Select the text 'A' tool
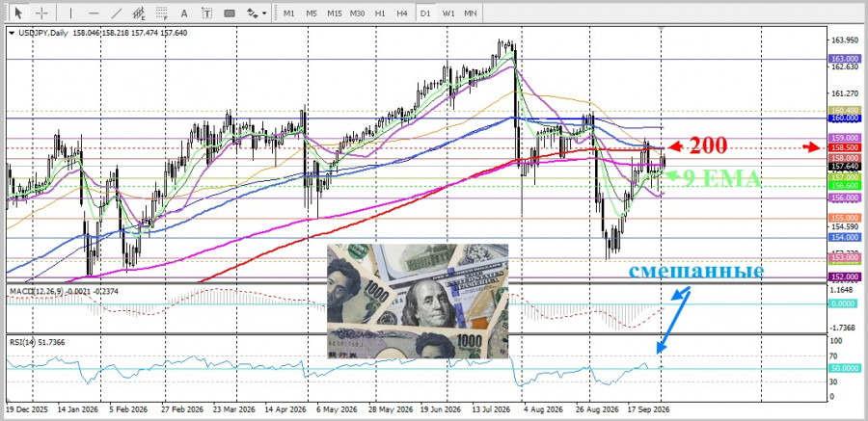 coord(184,13)
